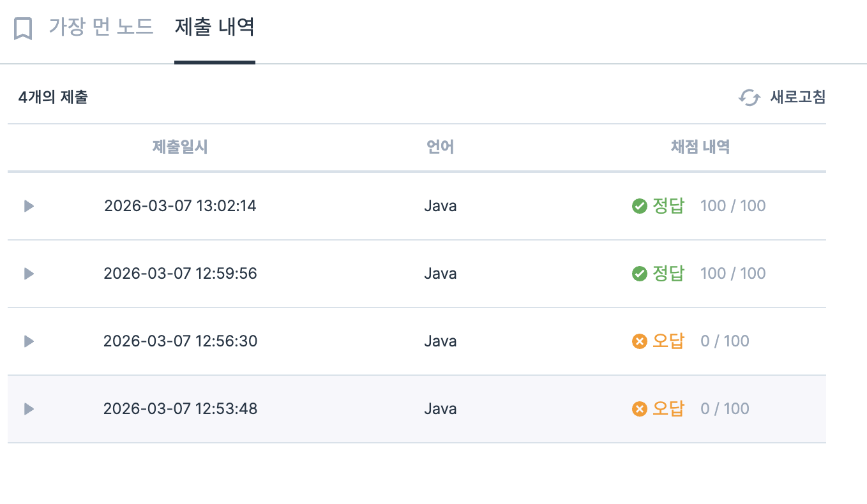Select the 제출 내역 tab
The image size is (867, 504).
coord(215,27)
